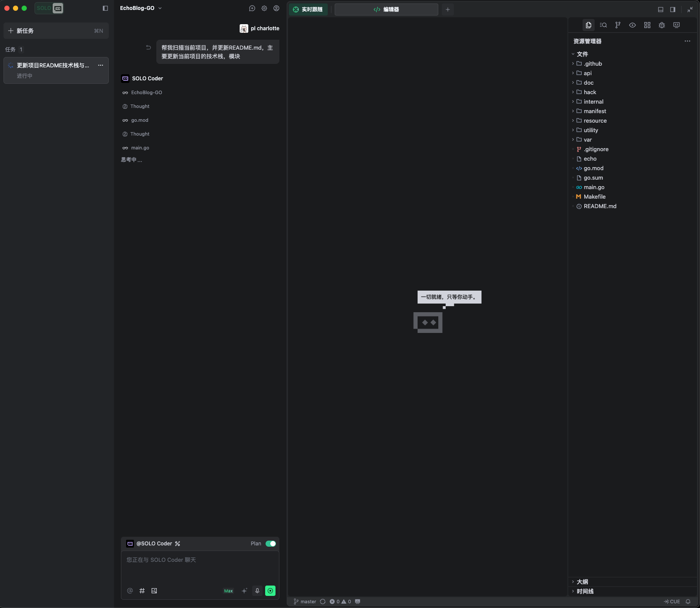Click the master branch in status bar
Viewport: 700px width, 608px height.
pyautogui.click(x=305, y=602)
